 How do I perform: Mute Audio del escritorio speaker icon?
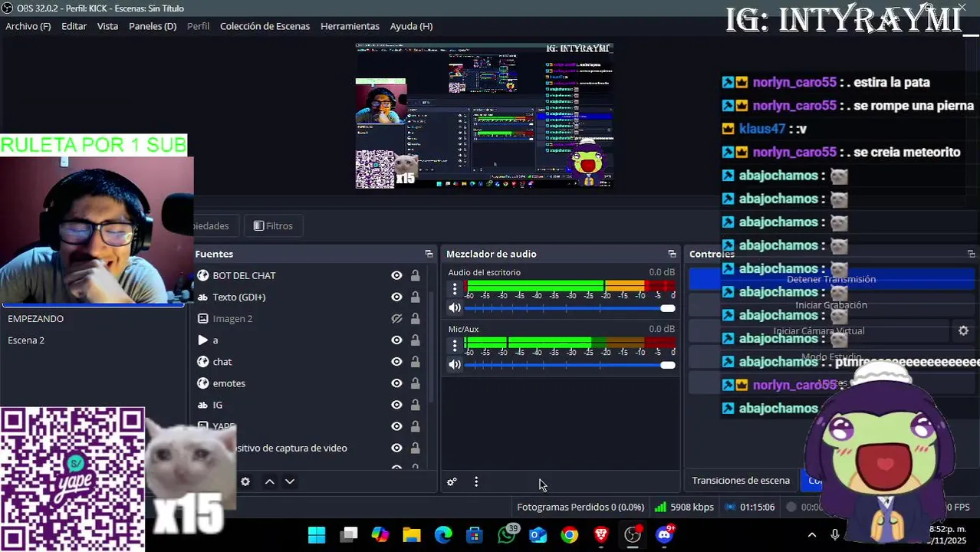455,308
